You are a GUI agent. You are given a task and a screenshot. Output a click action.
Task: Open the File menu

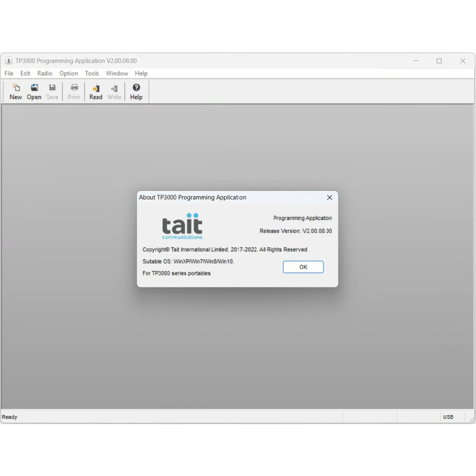[9, 73]
